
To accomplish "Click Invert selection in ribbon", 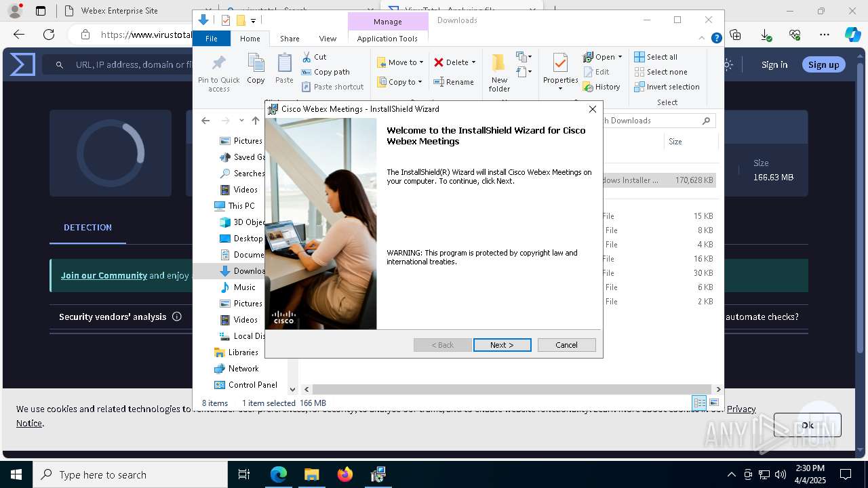I will (667, 87).
